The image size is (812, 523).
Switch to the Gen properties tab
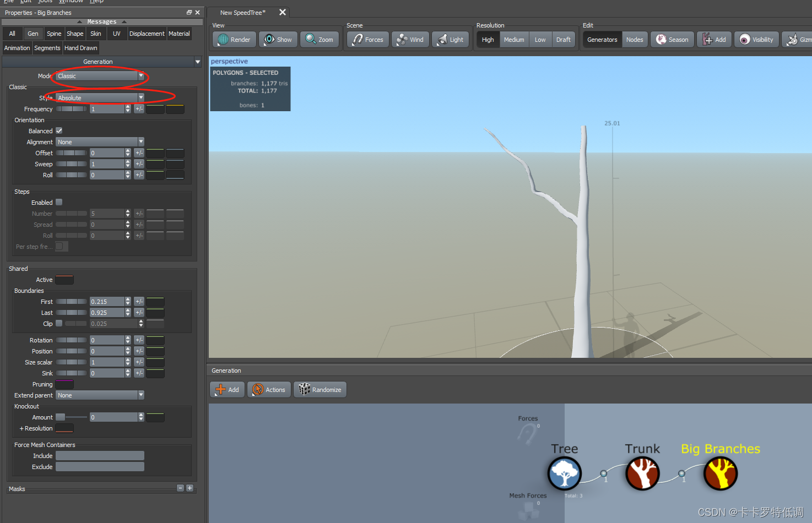[x=33, y=34]
